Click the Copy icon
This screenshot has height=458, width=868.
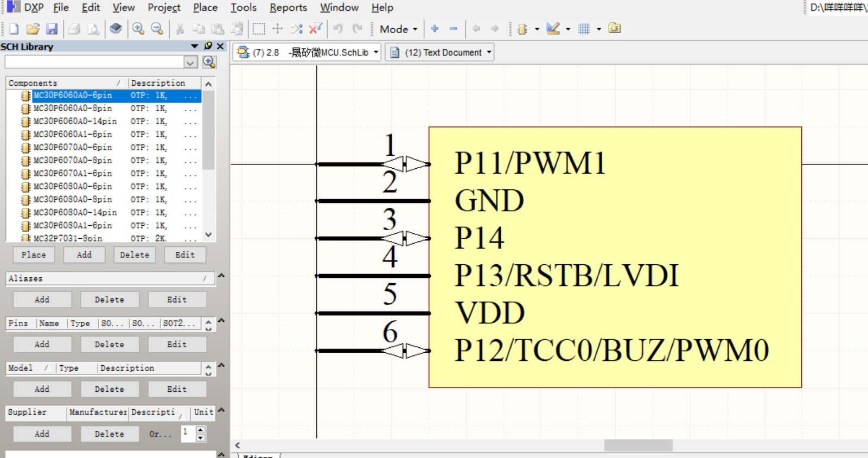(199, 29)
